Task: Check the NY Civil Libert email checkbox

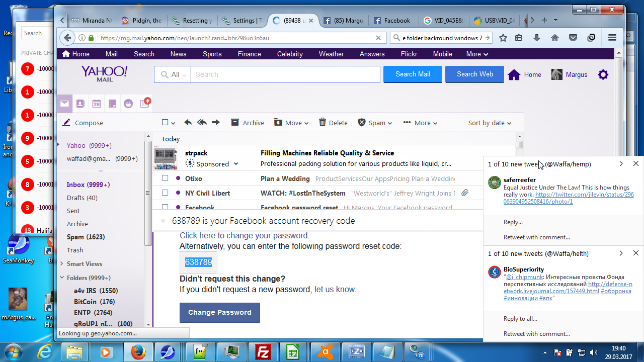Action: click(165, 193)
